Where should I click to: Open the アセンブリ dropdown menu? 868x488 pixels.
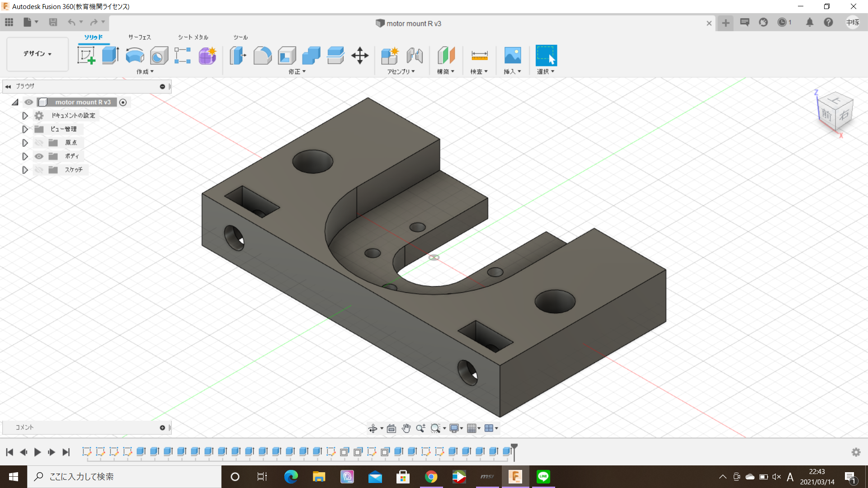(401, 72)
